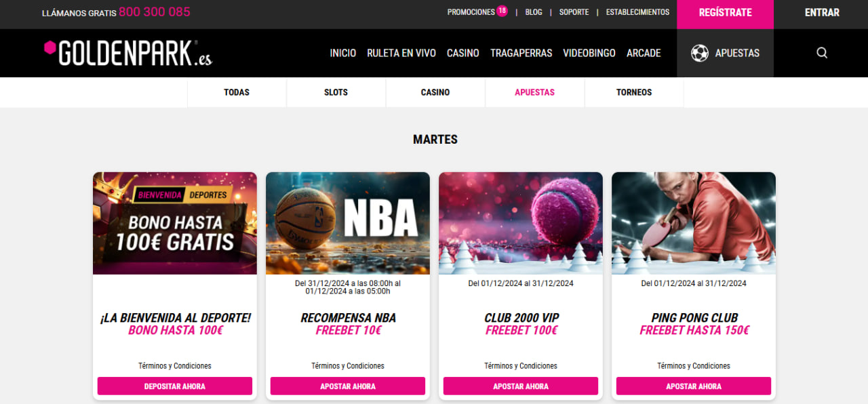Click the Club 2000 VIP title
This screenshot has width=868, height=404.
521,318
